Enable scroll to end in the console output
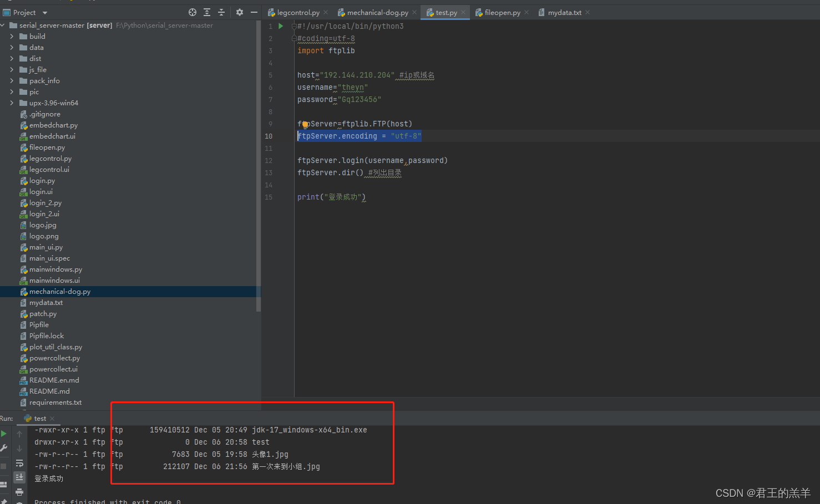The width and height of the screenshot is (820, 504). click(x=19, y=476)
